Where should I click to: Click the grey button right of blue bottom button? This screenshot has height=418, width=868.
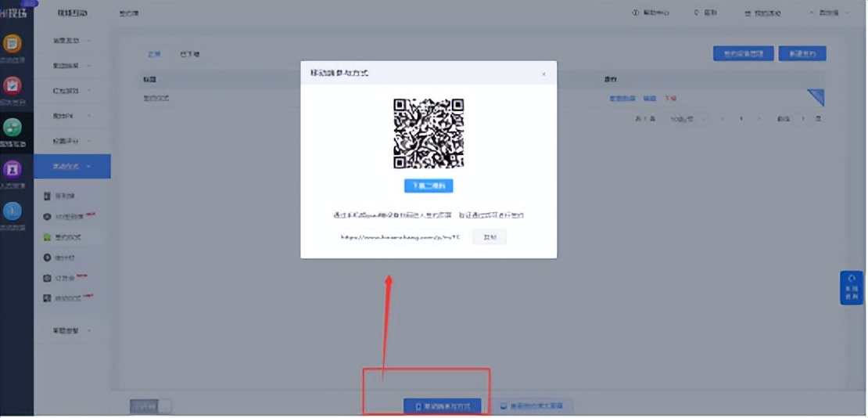(x=532, y=406)
